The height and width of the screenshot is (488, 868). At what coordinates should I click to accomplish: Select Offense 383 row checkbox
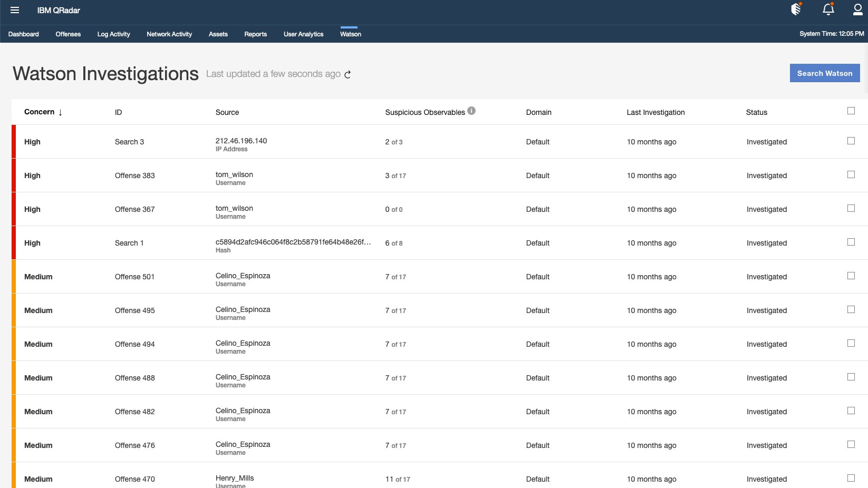851,174
